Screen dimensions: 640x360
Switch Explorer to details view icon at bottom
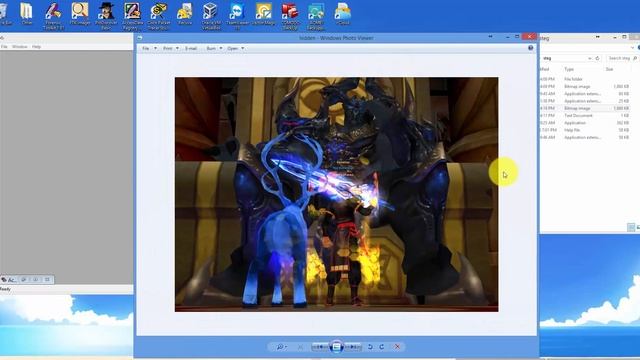pyautogui.click(x=631, y=227)
